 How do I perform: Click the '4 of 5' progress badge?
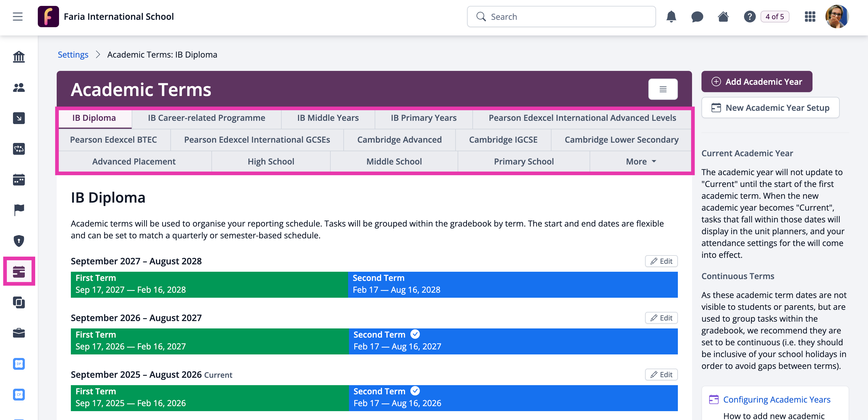pos(774,17)
